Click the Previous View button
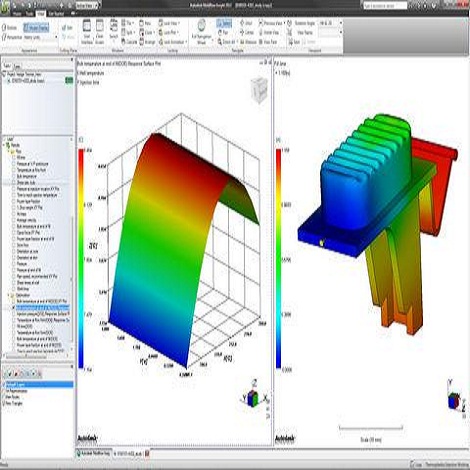 coord(271,23)
